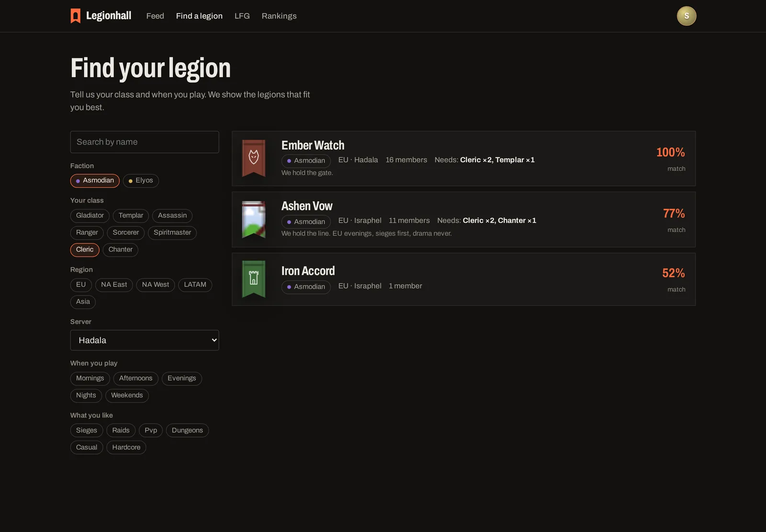Click the Legionhall logo icon

click(76, 16)
